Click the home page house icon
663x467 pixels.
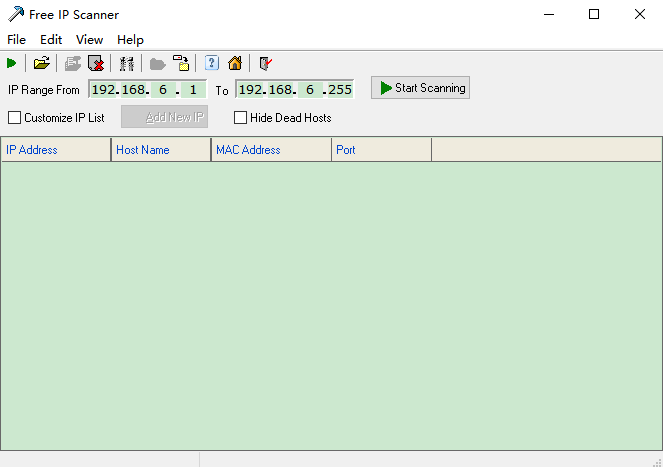coord(235,63)
